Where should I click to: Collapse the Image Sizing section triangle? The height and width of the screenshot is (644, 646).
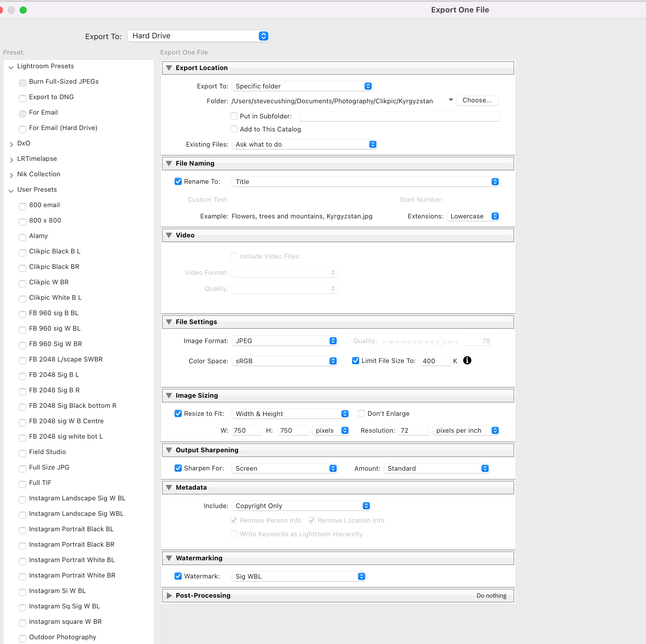[169, 395]
